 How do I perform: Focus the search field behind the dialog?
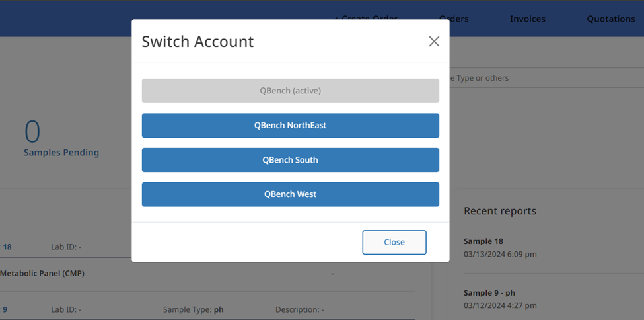click(542, 78)
